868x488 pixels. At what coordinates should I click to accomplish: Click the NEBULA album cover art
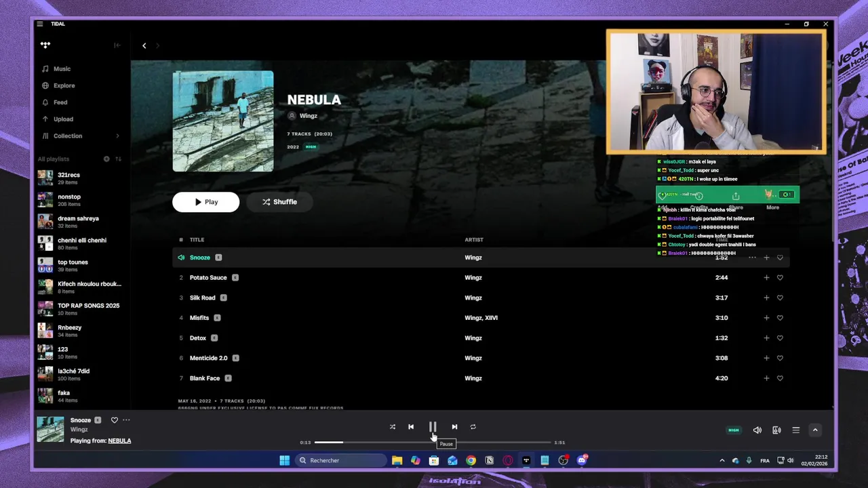point(223,121)
